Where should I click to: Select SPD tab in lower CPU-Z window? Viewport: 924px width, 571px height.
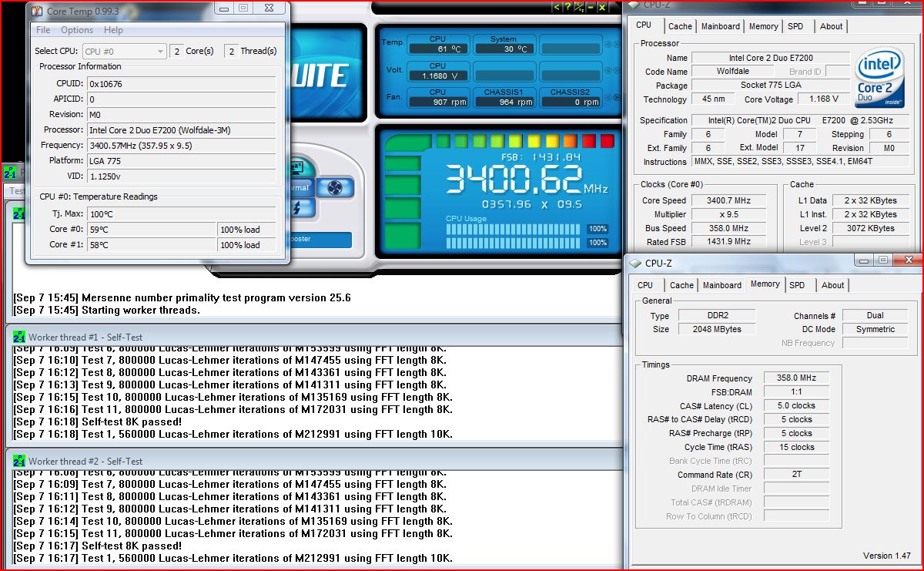pos(797,285)
